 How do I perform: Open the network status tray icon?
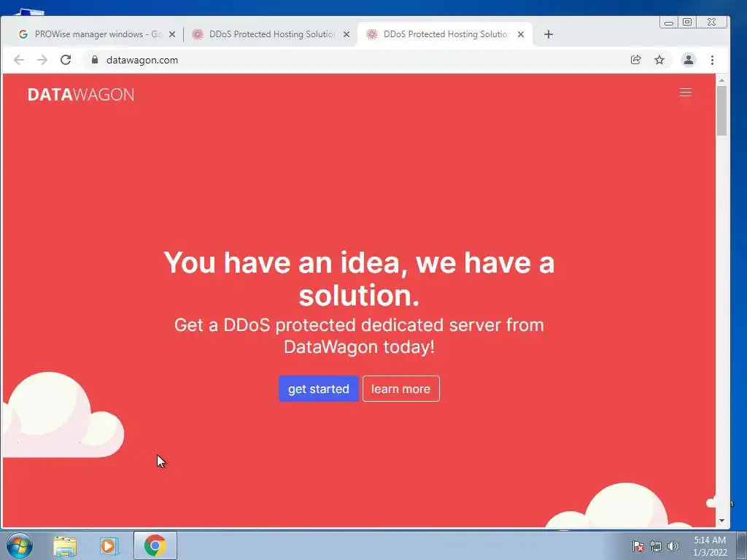coord(656,546)
